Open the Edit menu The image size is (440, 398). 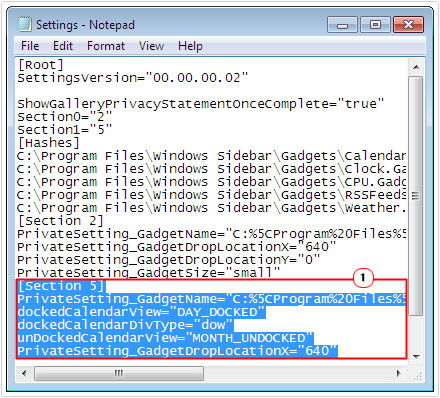(x=63, y=46)
